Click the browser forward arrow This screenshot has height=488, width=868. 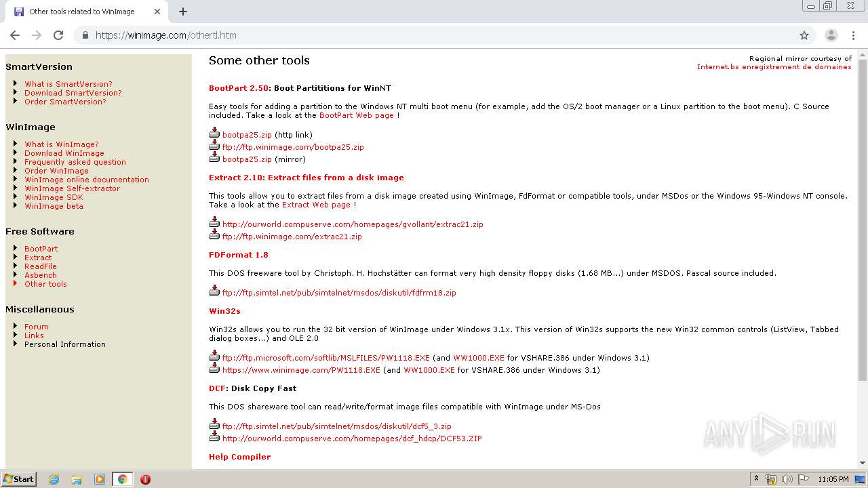click(37, 35)
